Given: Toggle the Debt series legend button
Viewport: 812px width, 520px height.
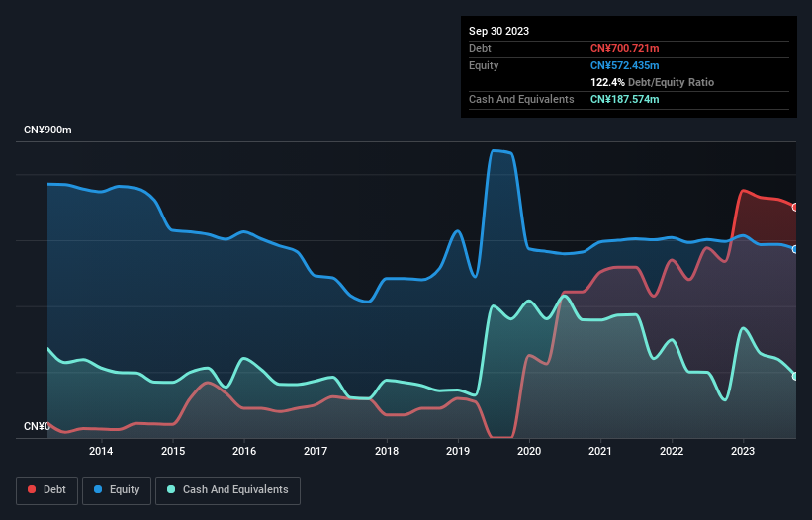Looking at the screenshot, I should [x=47, y=490].
